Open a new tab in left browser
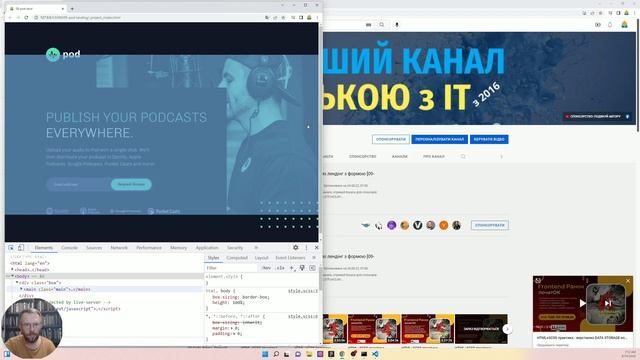Viewport: 640px width, 360px height. pyautogui.click(x=72, y=8)
